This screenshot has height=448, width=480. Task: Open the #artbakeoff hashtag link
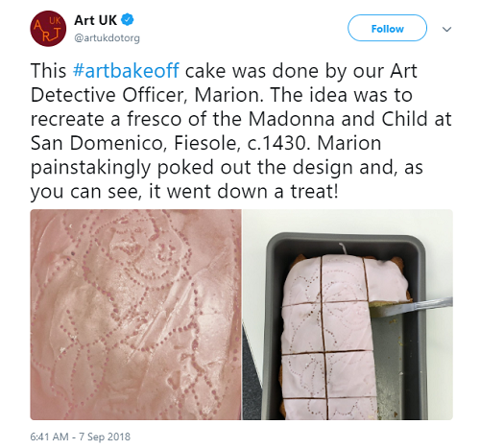(x=126, y=70)
